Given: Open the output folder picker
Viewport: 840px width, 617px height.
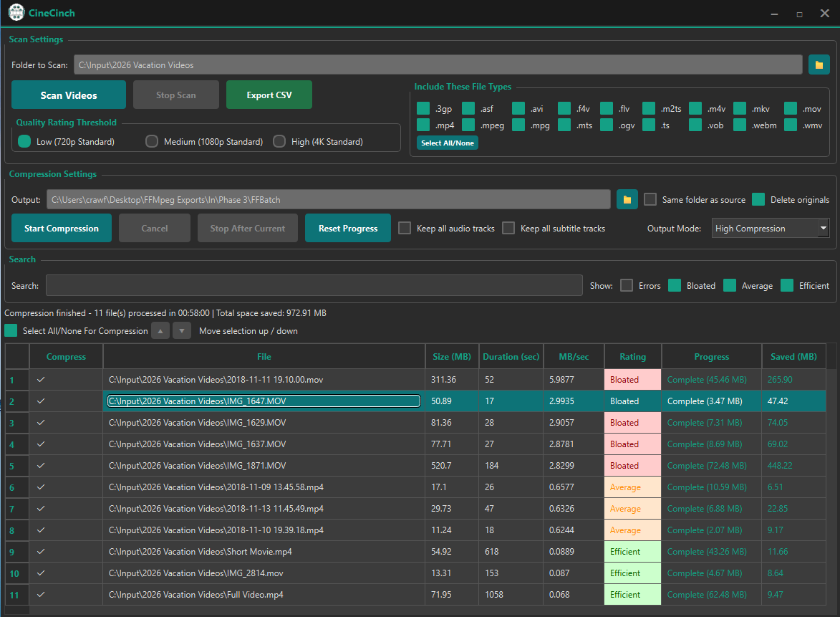Looking at the screenshot, I should point(627,199).
